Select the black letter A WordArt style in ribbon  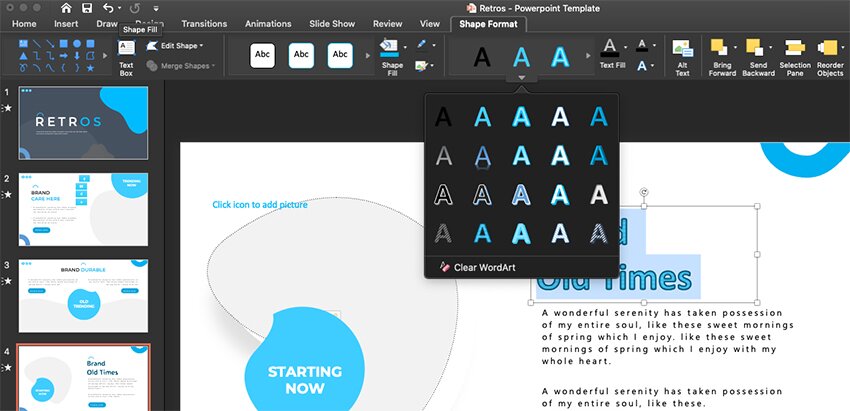click(482, 57)
